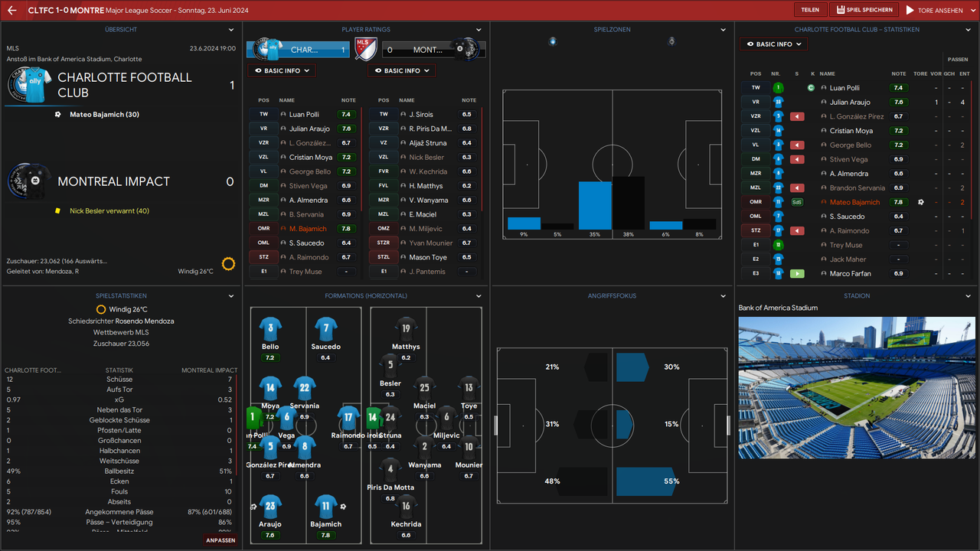The image size is (980, 551).
Task: Toggle Montreal Basic Info view in Player Ratings
Action: coord(401,70)
